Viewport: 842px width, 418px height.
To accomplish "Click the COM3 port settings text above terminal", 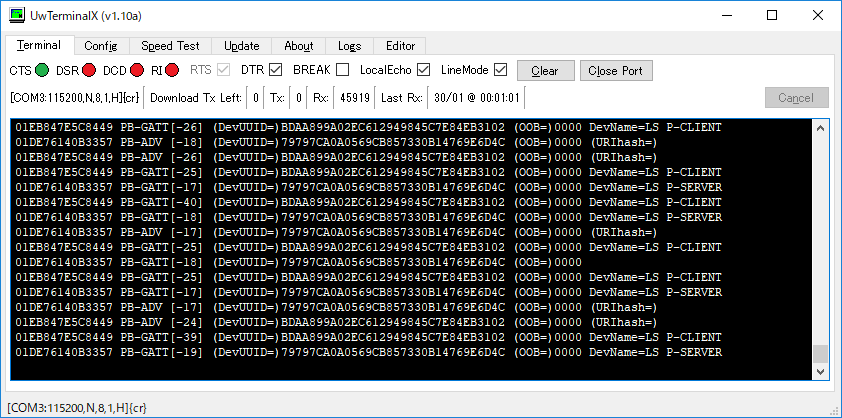I will click(x=75, y=98).
